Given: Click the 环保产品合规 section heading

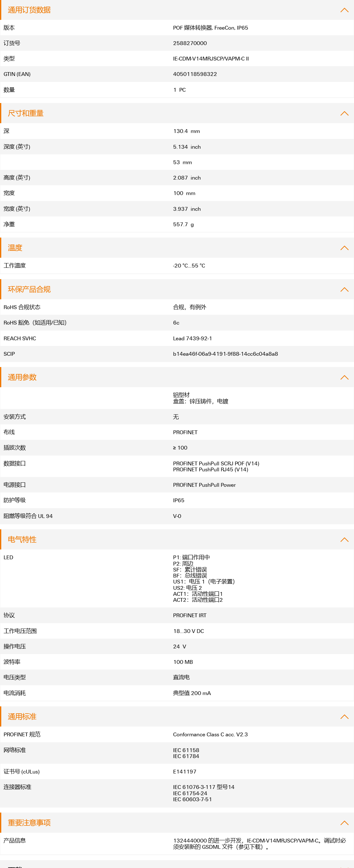Looking at the screenshot, I should click(29, 289).
